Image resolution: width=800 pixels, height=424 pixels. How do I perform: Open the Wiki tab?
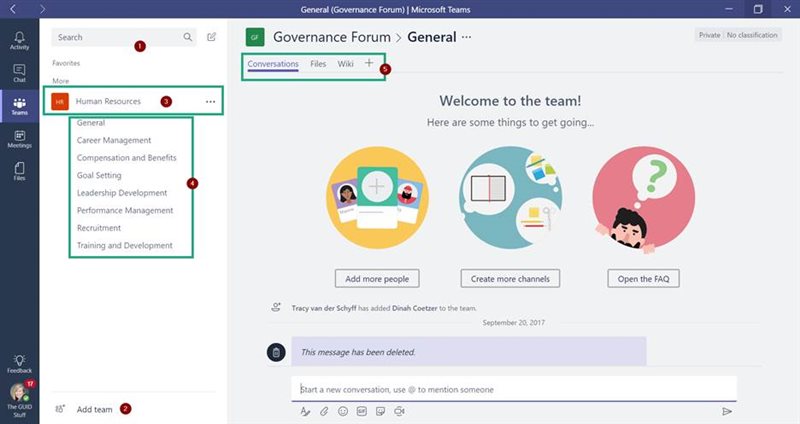point(345,64)
